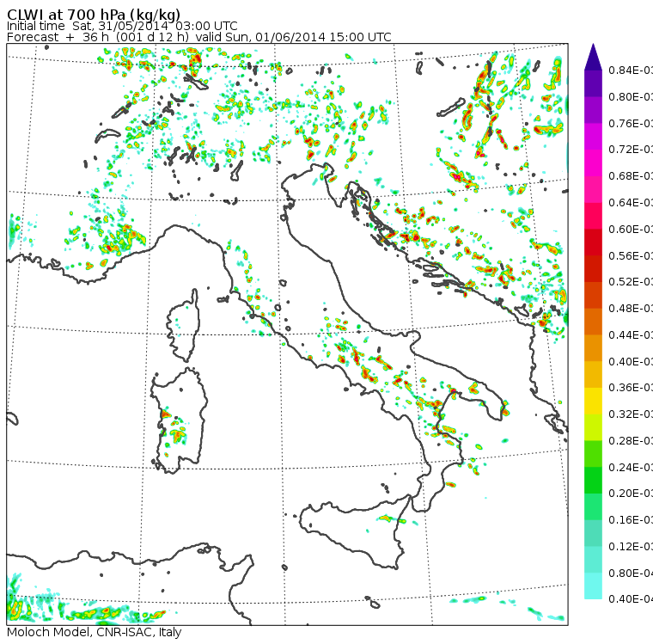Pick the legend band between 0.60E-03 and 0.64E-03
Screen dimensions: 653x644
(x=593, y=216)
